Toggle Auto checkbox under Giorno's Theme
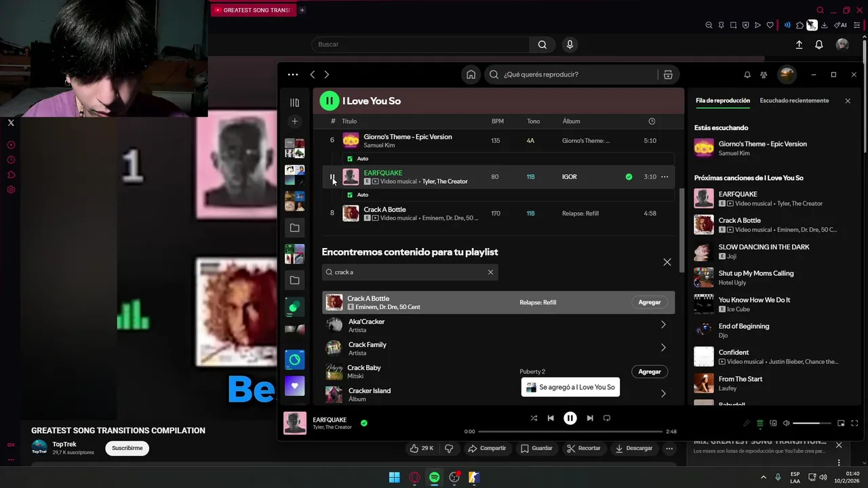868x488 pixels. pyautogui.click(x=350, y=159)
